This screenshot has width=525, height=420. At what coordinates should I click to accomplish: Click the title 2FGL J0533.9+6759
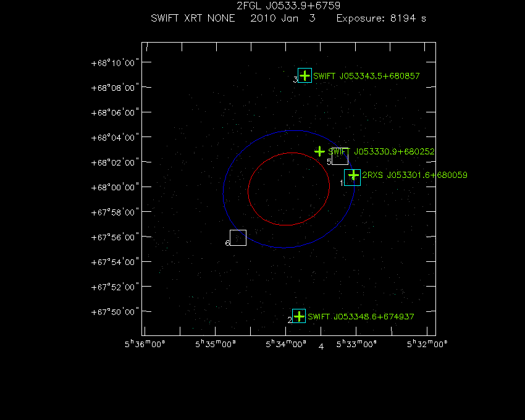288,6
